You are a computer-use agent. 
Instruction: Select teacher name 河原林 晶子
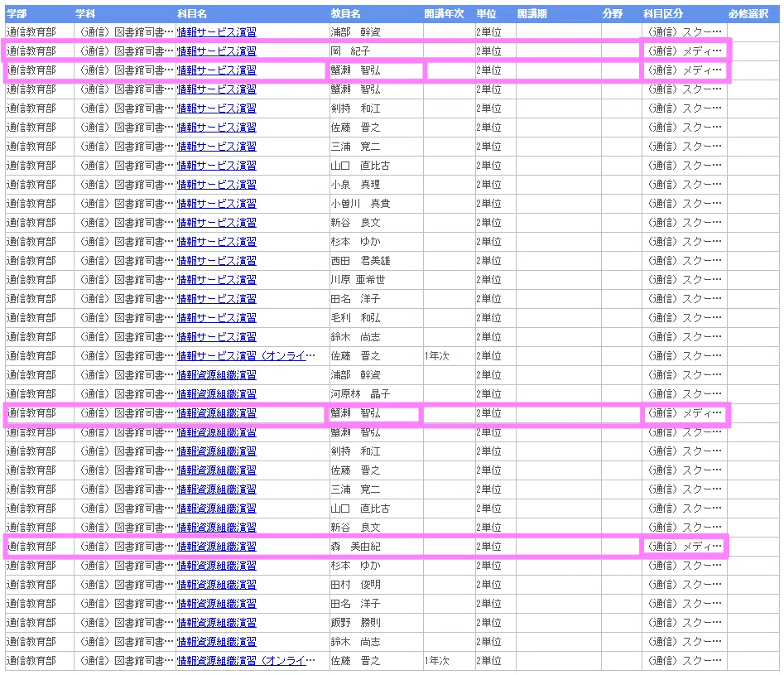360,393
